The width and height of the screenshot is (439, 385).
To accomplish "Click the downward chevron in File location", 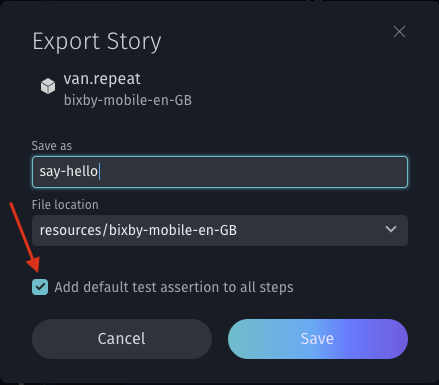I will click(x=391, y=229).
